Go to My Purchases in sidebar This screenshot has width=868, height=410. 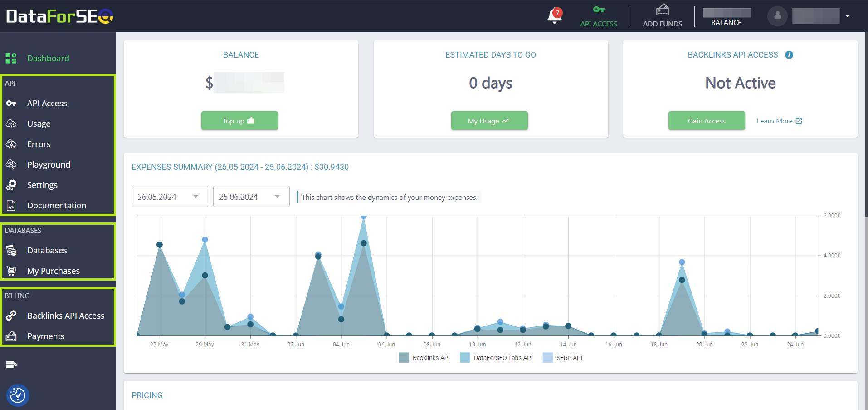[53, 271]
